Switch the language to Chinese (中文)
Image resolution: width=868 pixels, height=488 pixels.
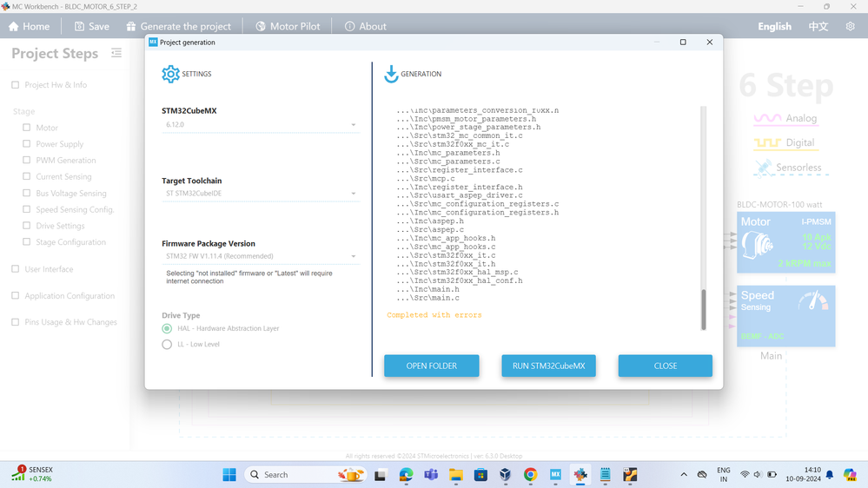tap(818, 27)
